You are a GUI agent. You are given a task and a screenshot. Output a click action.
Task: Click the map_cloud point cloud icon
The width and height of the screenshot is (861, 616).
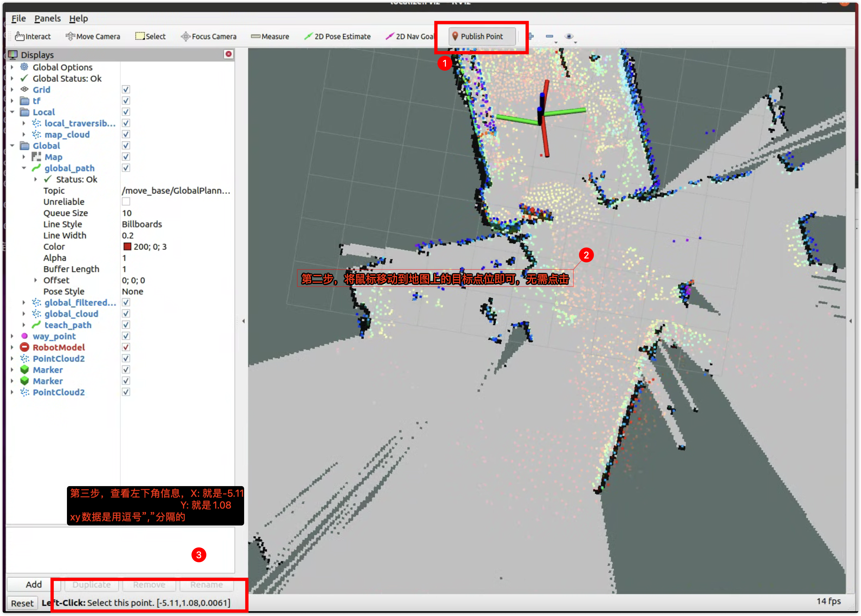[x=36, y=134]
